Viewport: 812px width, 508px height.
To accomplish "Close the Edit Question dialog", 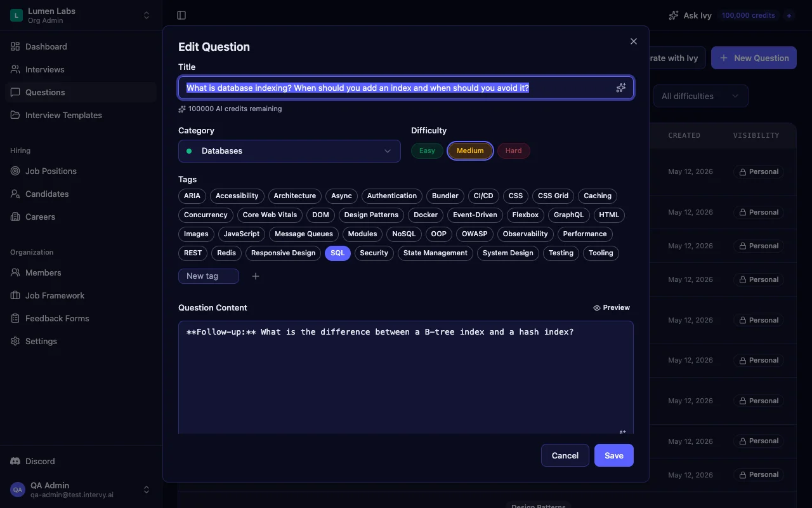I will pyautogui.click(x=633, y=41).
